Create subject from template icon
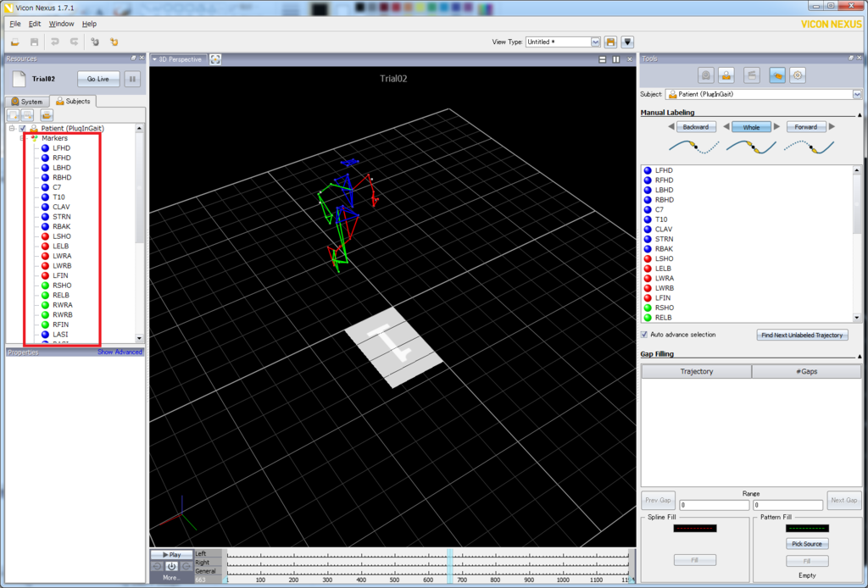868x588 pixels. pyautogui.click(x=27, y=115)
